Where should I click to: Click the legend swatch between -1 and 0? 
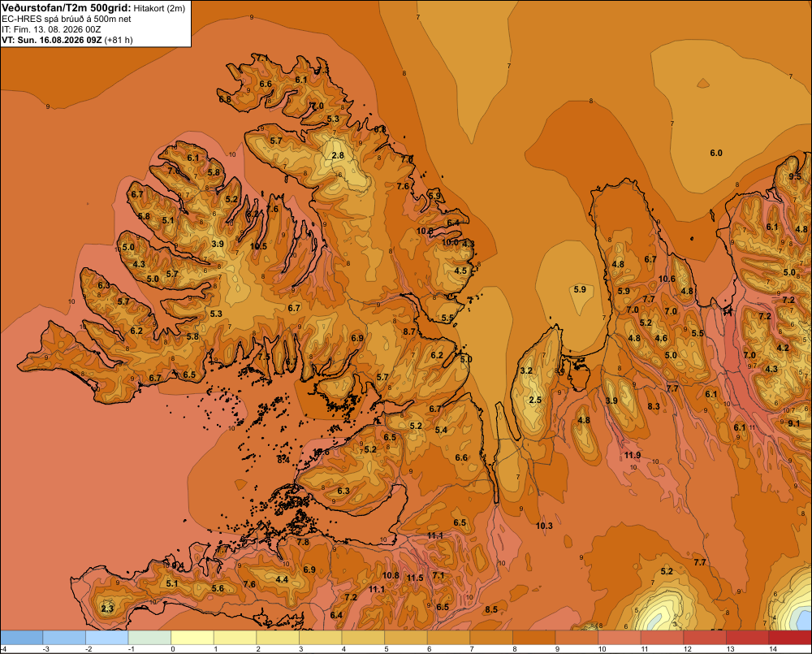(x=149, y=638)
